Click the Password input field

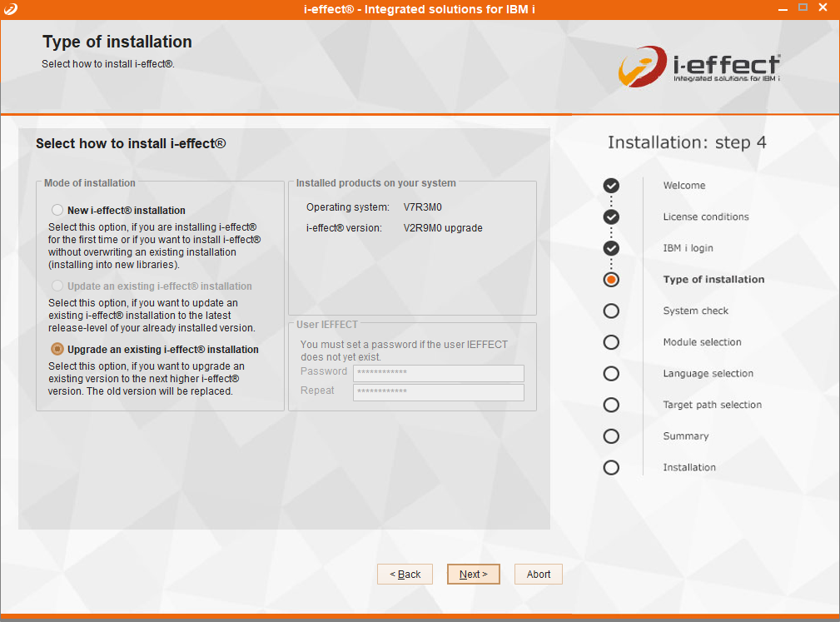438,373
